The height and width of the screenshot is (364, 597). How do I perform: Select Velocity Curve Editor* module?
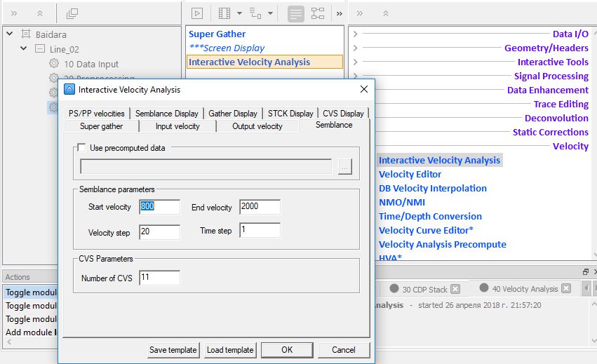click(426, 230)
